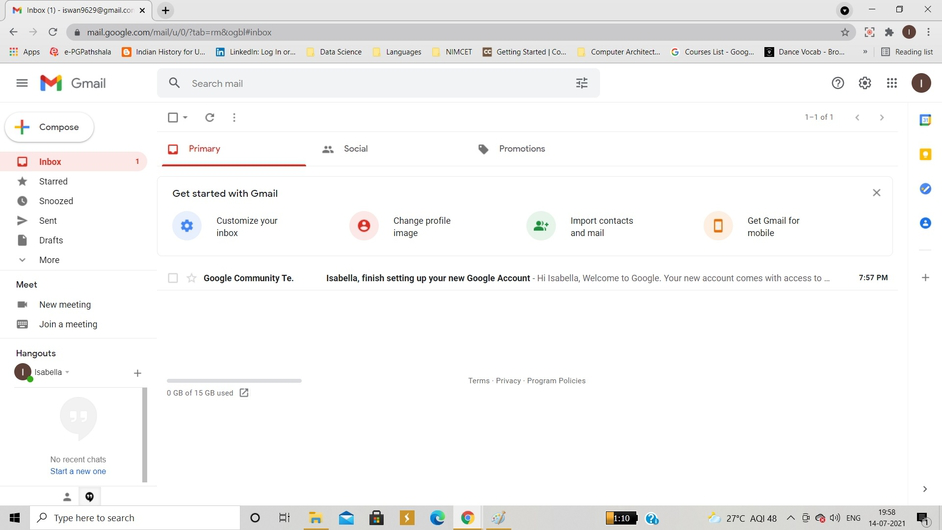Open the Isabella Hangouts status dropdown
The width and height of the screenshot is (942, 530).
tap(67, 372)
